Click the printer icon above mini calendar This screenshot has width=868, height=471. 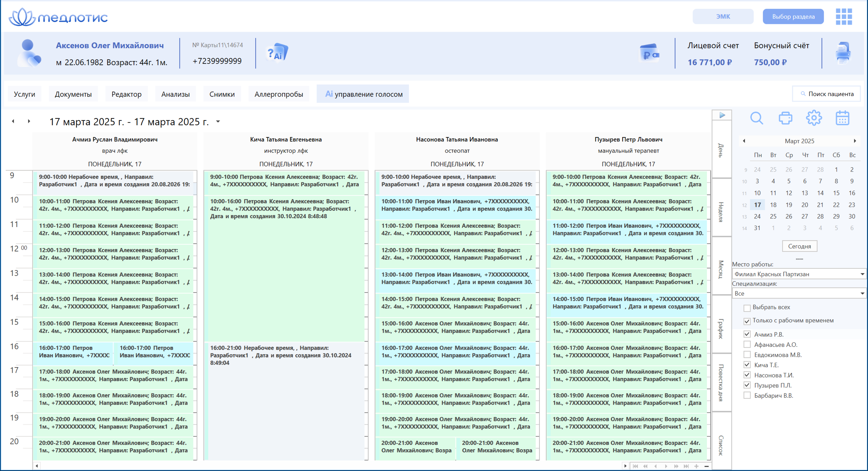point(785,118)
